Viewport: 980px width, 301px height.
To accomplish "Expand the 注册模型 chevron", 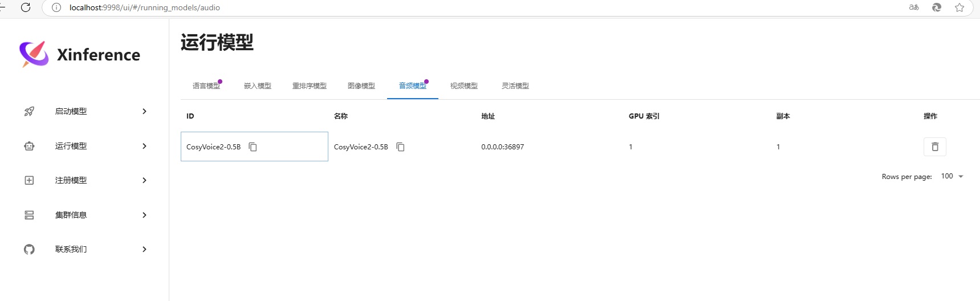I will tap(144, 180).
